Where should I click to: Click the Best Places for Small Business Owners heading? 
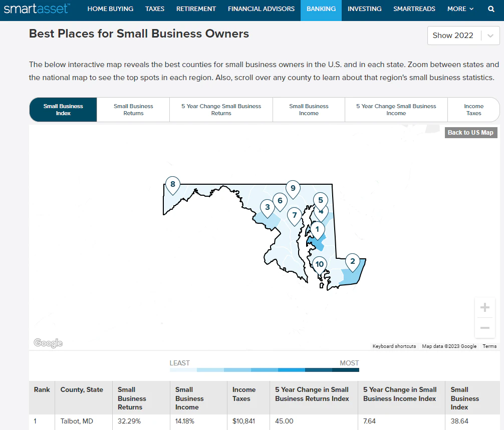point(139,34)
